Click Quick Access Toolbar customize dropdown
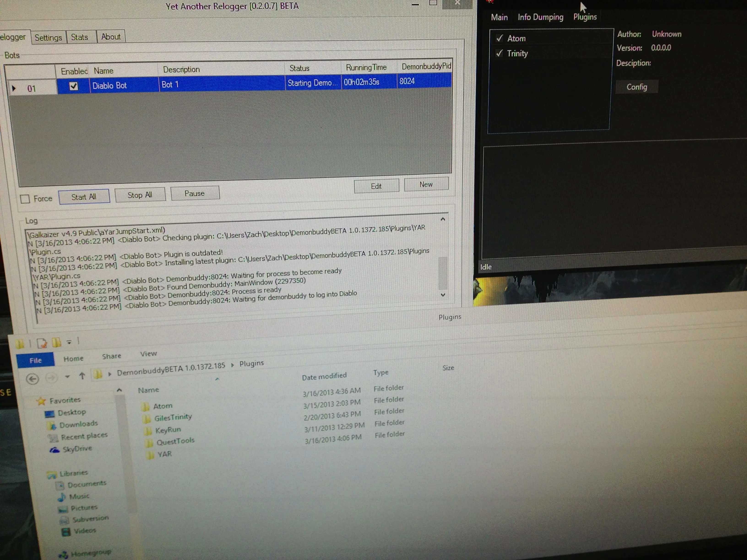The image size is (747, 560). (69, 342)
